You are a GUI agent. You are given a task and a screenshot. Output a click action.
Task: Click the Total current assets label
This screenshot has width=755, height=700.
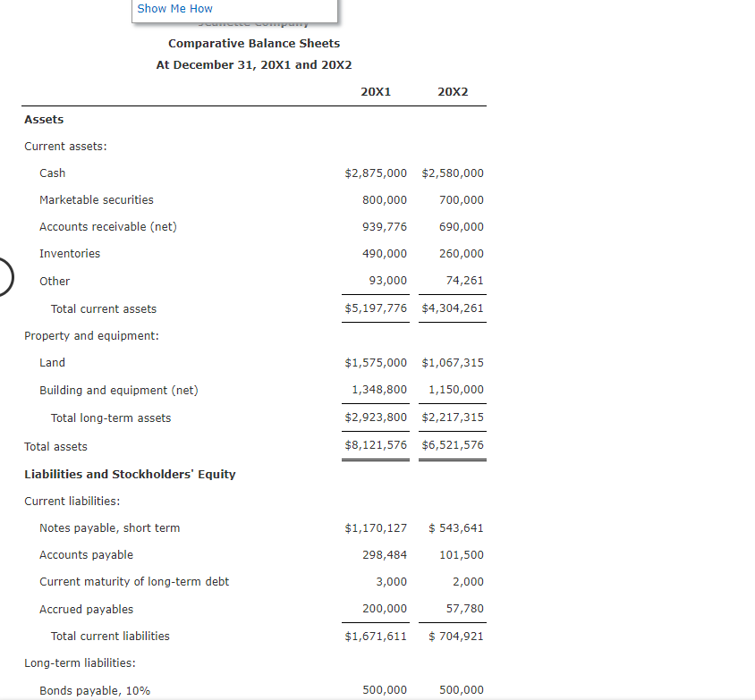[104, 308]
